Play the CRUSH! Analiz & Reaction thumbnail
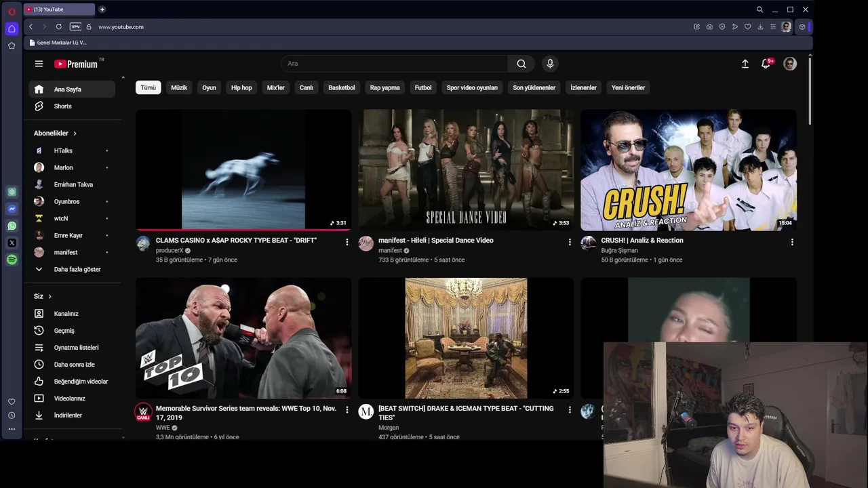This screenshot has height=488, width=868. tap(688, 170)
